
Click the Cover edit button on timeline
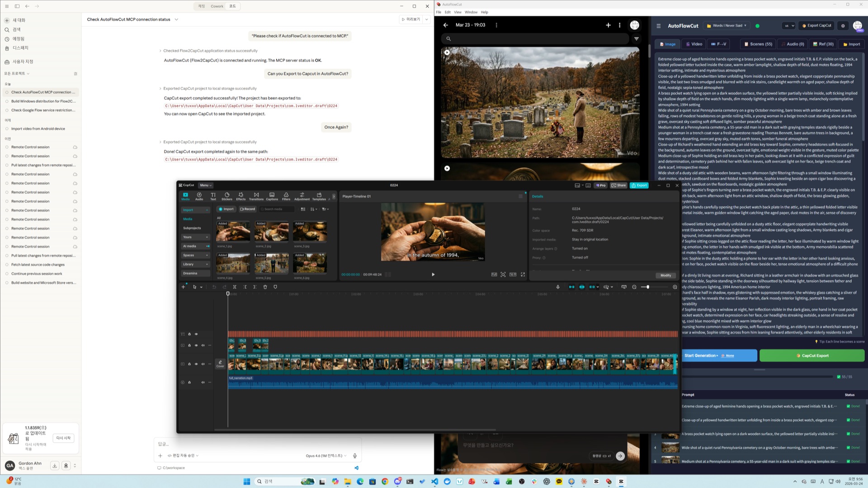click(220, 364)
